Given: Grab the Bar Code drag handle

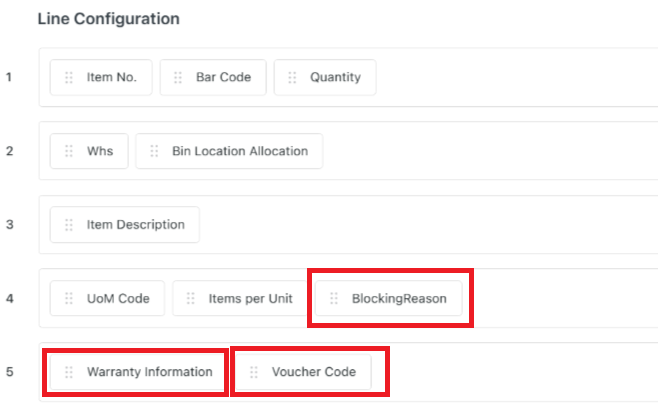Looking at the screenshot, I should pos(177,77).
